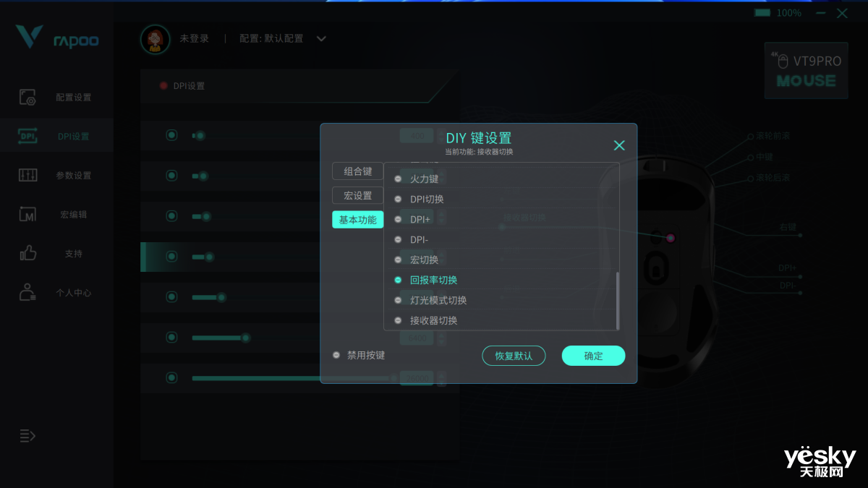The height and width of the screenshot is (488, 868).
Task: Select the DPI切换 radio option
Action: click(x=398, y=199)
